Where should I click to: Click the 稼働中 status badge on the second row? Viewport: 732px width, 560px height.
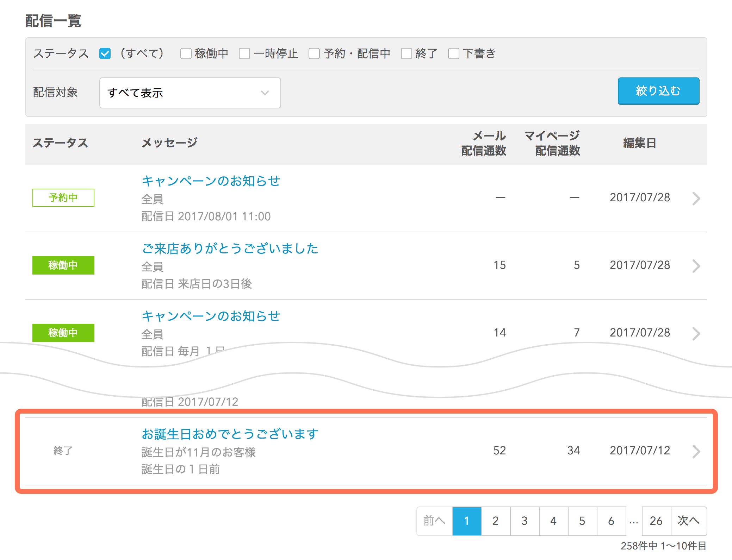tap(63, 265)
